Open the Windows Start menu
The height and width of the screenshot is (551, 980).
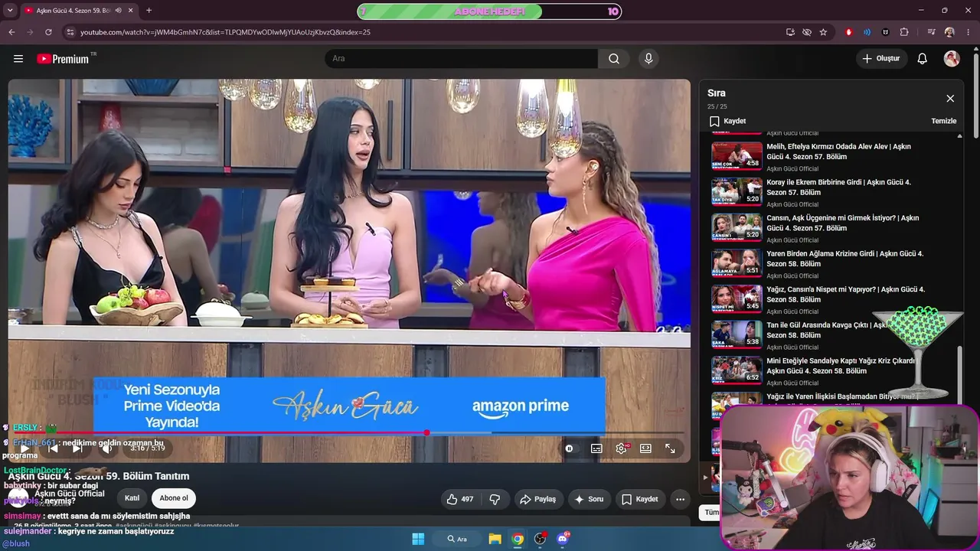tap(418, 539)
